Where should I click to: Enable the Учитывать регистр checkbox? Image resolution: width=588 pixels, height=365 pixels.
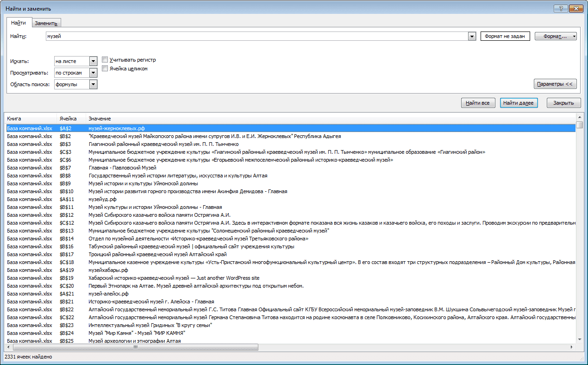(x=105, y=60)
